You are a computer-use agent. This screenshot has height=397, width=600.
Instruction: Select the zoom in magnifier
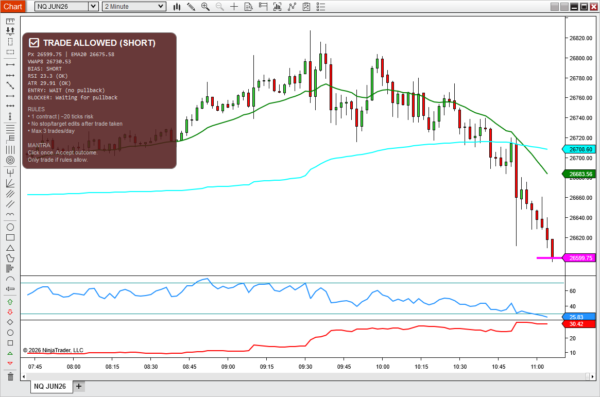pos(205,7)
